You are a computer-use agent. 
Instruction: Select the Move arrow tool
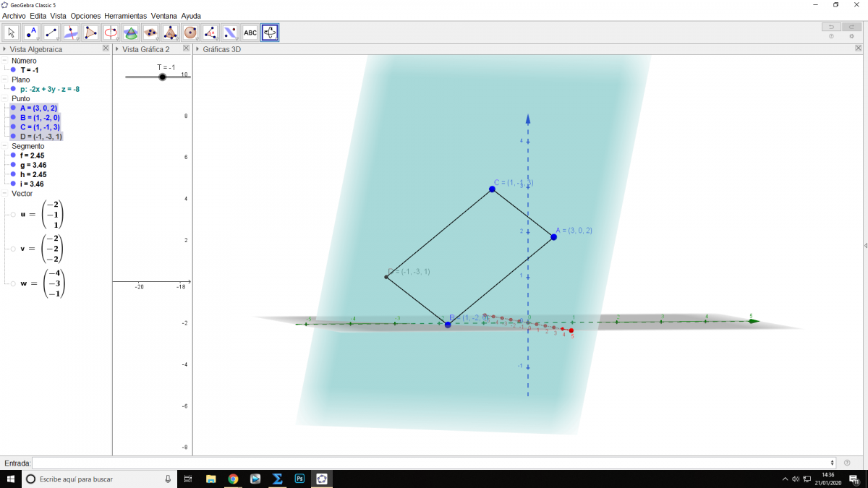coord(12,33)
